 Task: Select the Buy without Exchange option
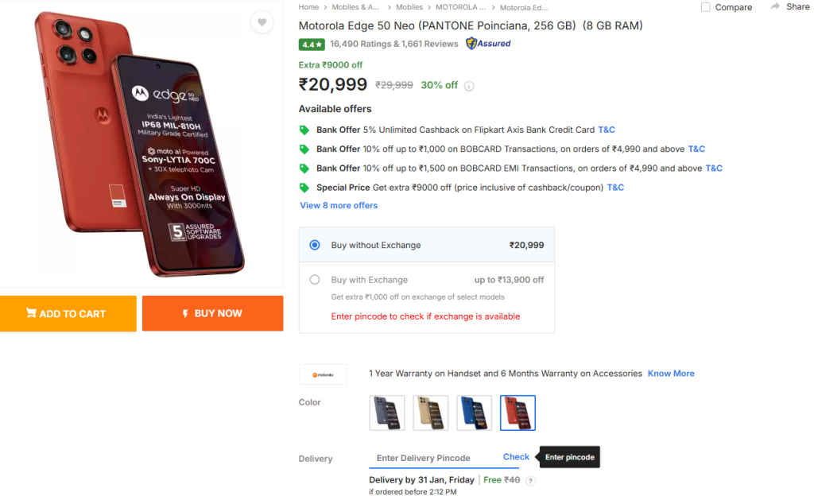[314, 245]
